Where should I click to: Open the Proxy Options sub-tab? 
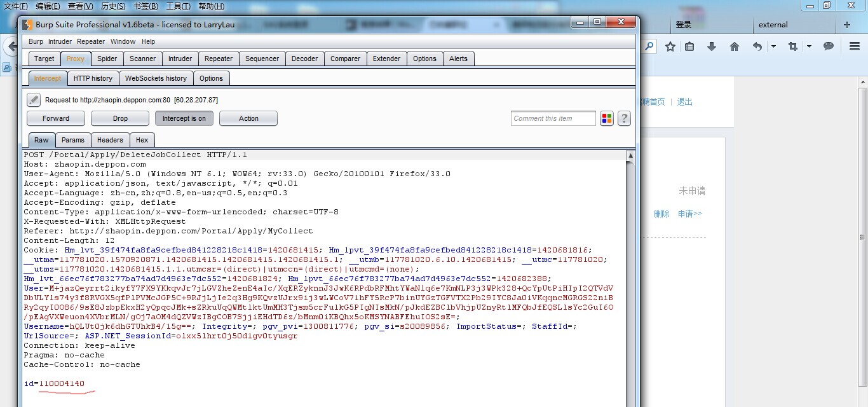tap(211, 78)
